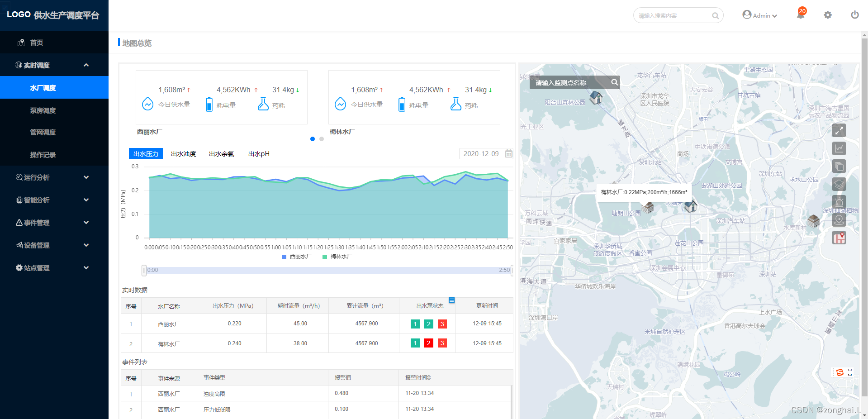This screenshot has height=419, width=868.
Task: Toggle pump 1 status for 西丽水厂
Action: [x=415, y=324]
